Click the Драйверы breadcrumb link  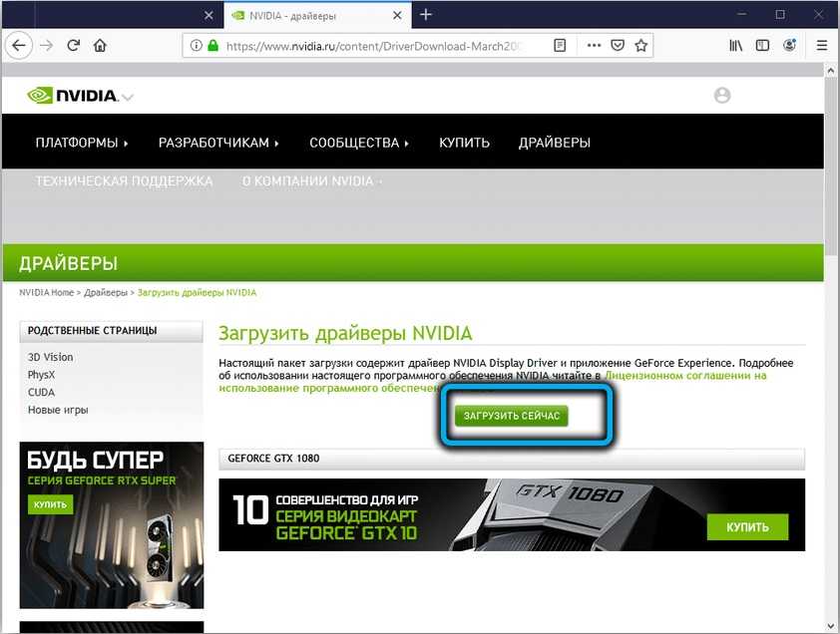tap(106, 292)
